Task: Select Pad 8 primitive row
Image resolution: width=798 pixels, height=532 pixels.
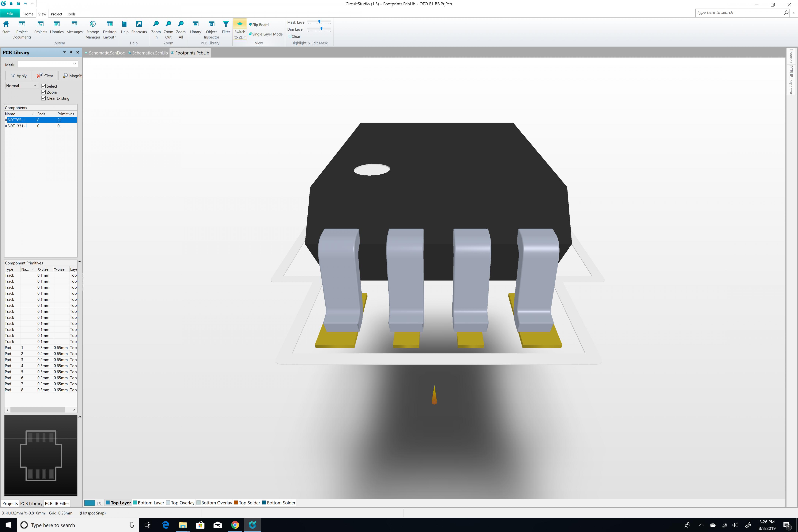Action: pos(41,390)
